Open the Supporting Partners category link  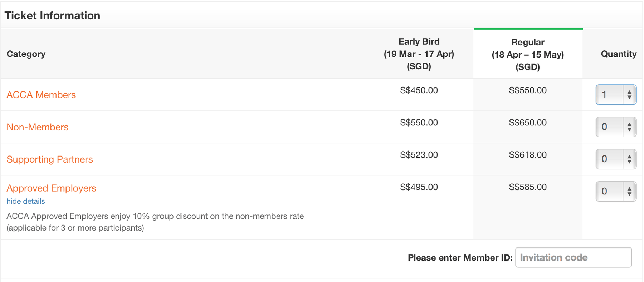point(50,159)
